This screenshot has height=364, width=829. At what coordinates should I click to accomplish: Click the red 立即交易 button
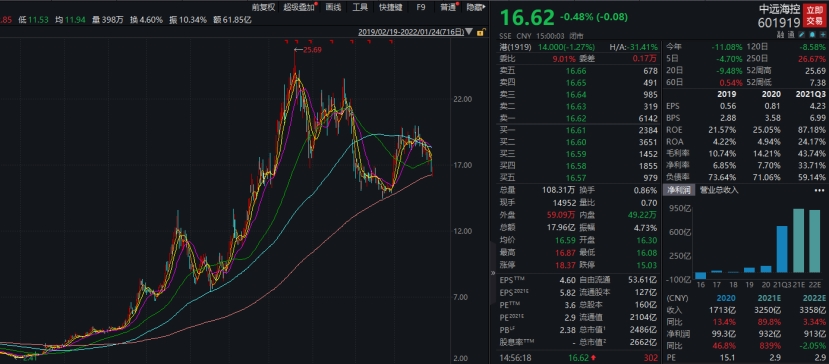pos(814,15)
